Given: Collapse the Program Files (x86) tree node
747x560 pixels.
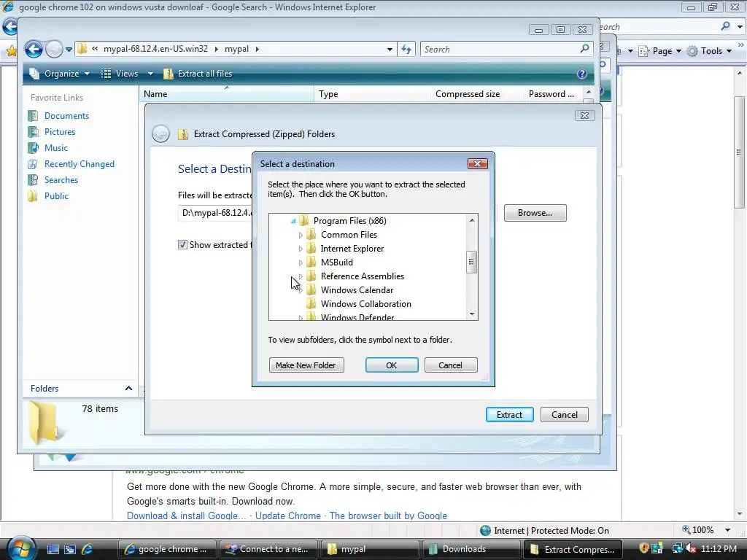Looking at the screenshot, I should pos(293,221).
